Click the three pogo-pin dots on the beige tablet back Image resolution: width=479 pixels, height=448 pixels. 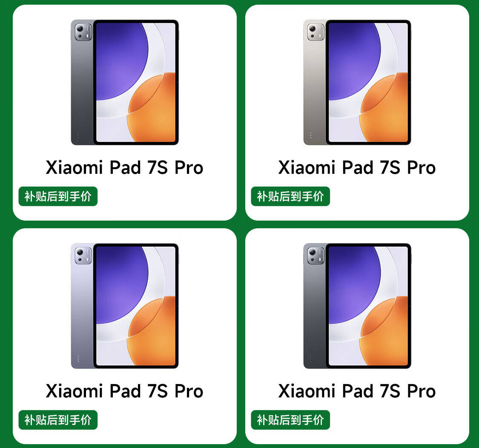click(x=311, y=135)
